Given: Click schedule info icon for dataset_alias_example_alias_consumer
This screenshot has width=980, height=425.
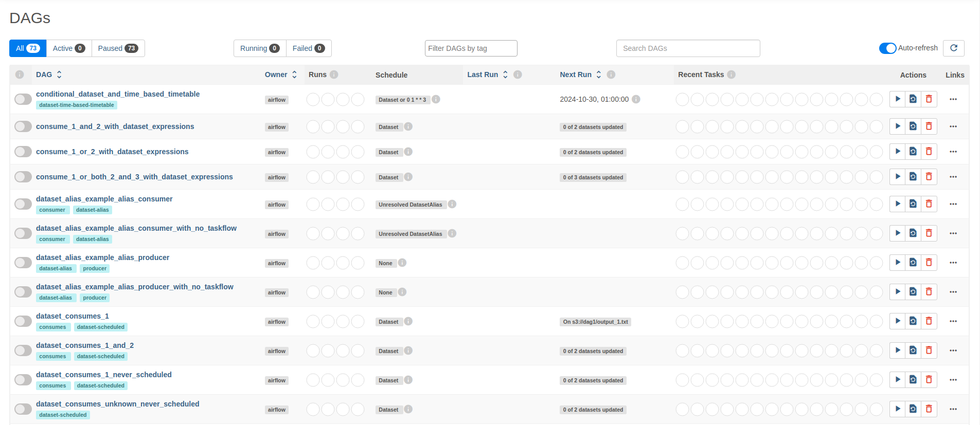Looking at the screenshot, I should click(x=452, y=205).
